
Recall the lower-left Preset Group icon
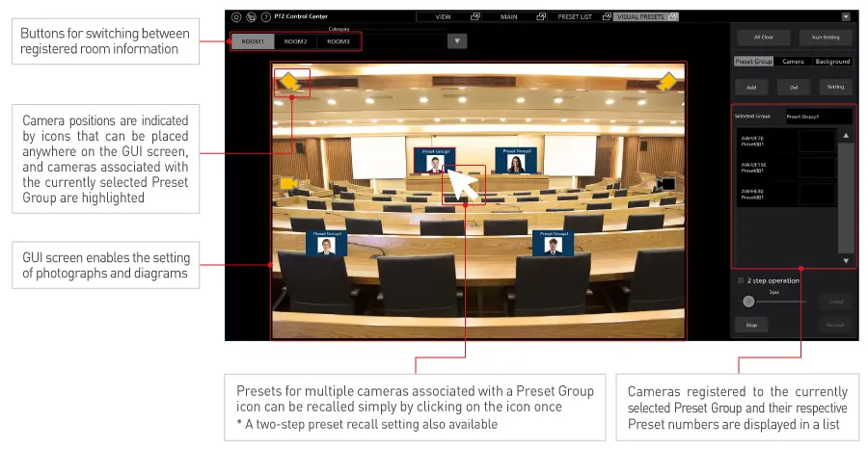tap(326, 243)
